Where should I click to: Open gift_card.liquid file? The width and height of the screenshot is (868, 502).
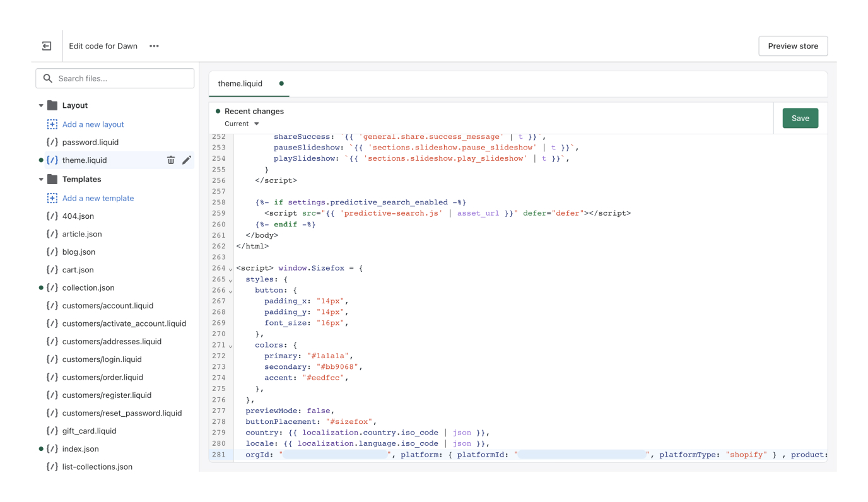click(89, 431)
